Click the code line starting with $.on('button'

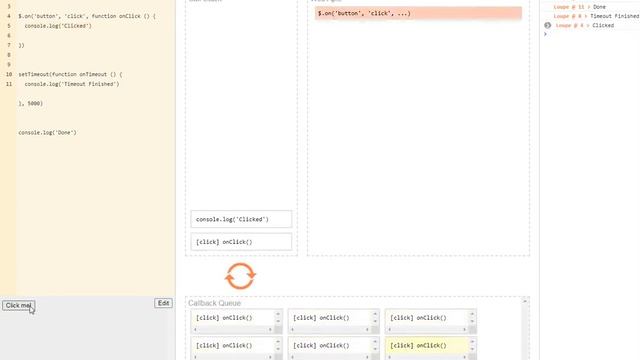pyautogui.click(x=87, y=16)
